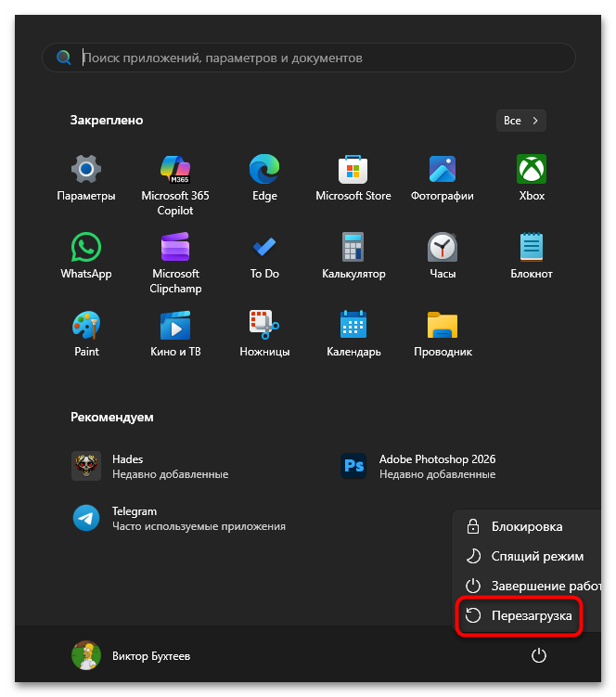This screenshot has width=616, height=697.
Task: Open Проводник file explorer
Action: [x=443, y=334]
